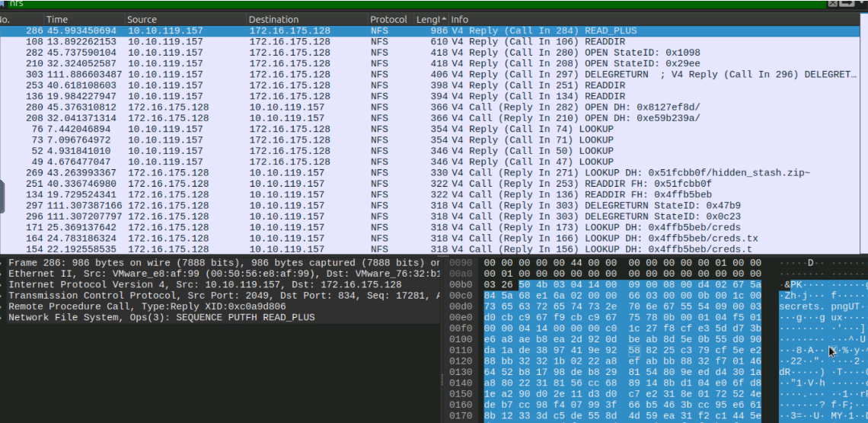Click the filter bookmark icon
Image resolution: width=868 pixels, height=423 pixels.
point(4,4)
